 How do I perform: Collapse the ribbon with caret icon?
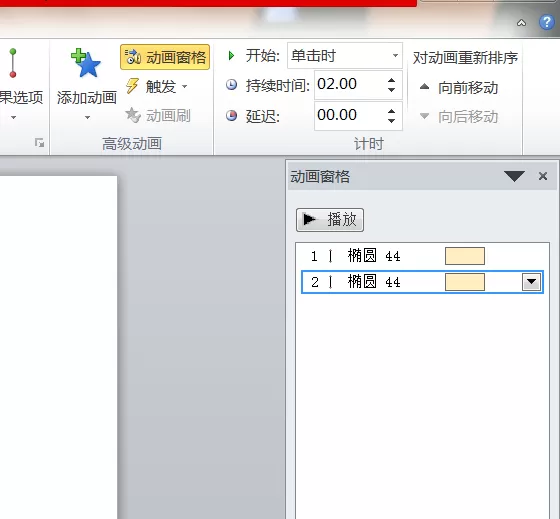point(521,23)
